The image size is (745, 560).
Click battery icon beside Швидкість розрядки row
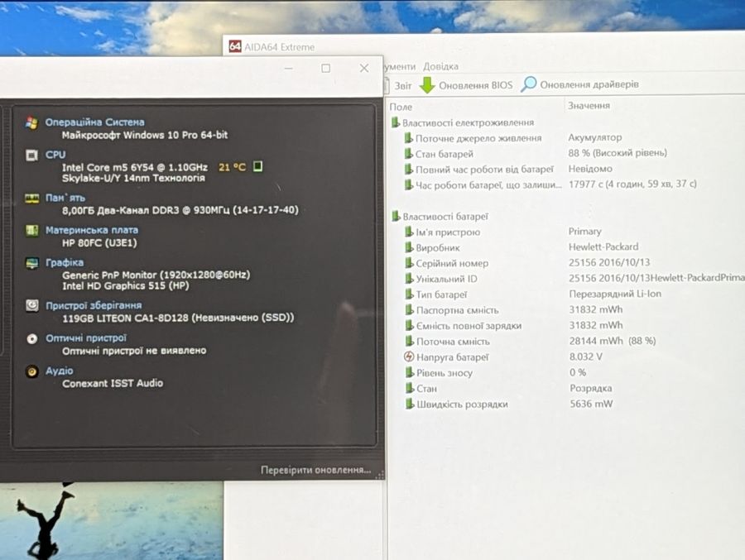click(410, 404)
